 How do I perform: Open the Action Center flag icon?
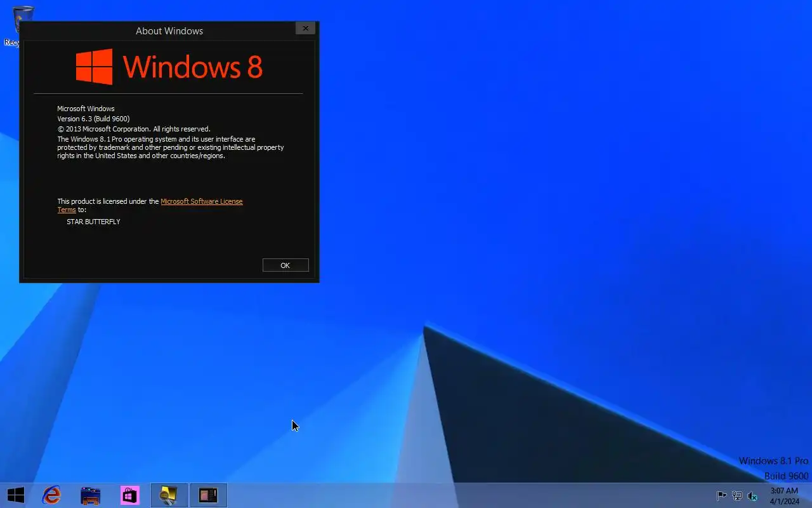(x=721, y=496)
